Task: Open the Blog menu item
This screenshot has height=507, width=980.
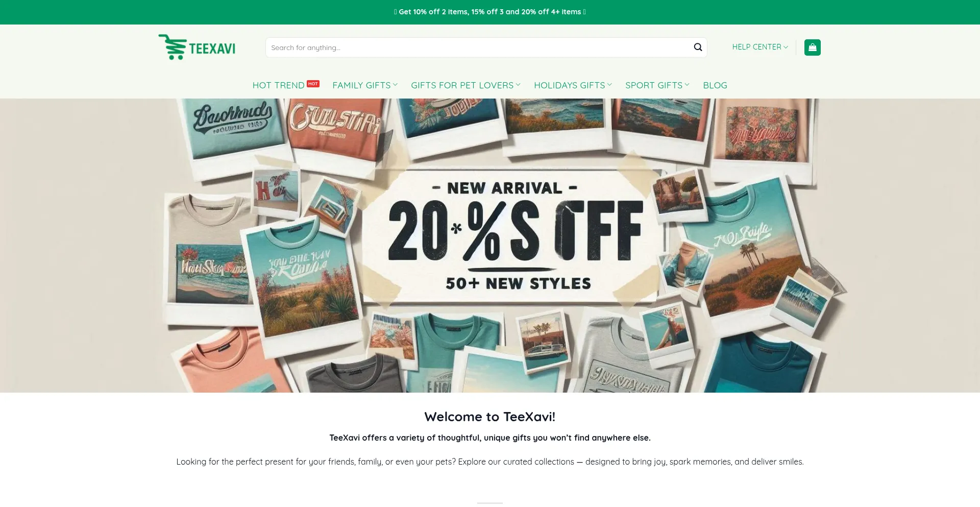Action: (x=715, y=85)
